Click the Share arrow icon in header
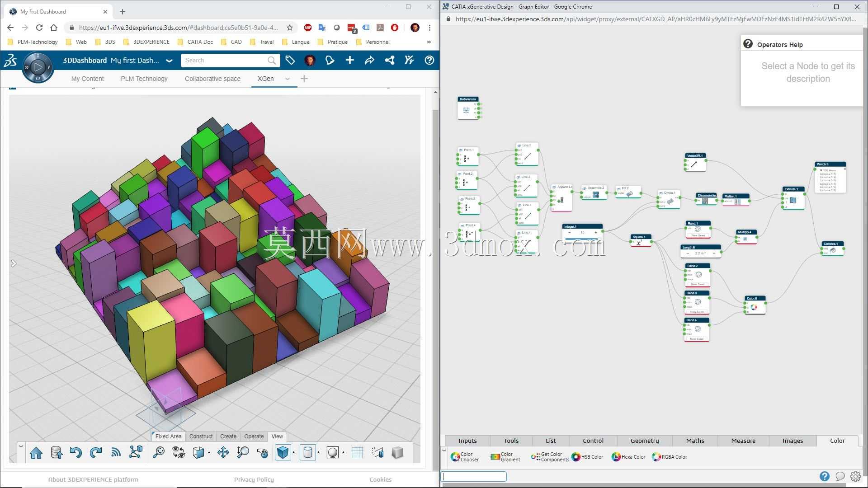This screenshot has height=488, width=868. pyautogui.click(x=369, y=60)
